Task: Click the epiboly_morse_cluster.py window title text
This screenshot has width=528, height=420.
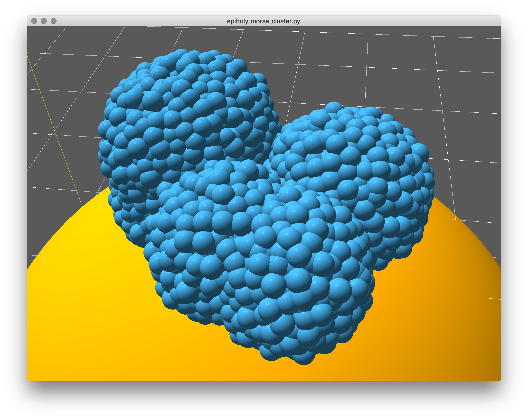Action: (264, 21)
